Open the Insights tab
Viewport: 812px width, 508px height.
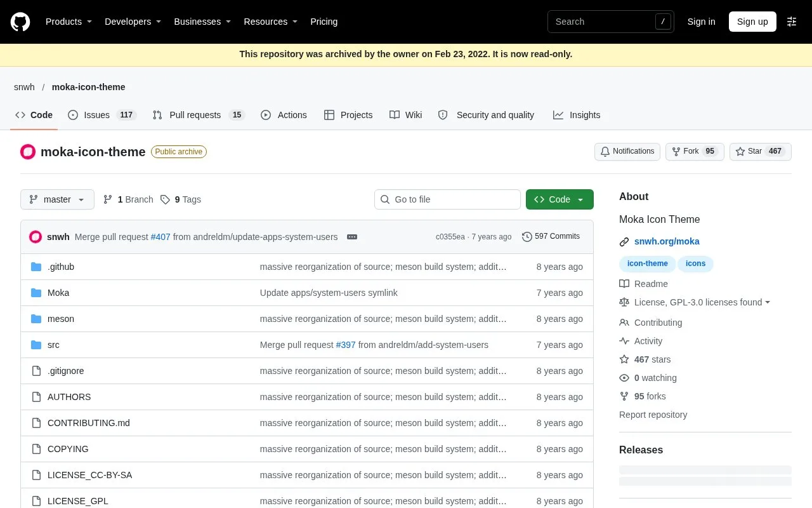[x=577, y=115]
